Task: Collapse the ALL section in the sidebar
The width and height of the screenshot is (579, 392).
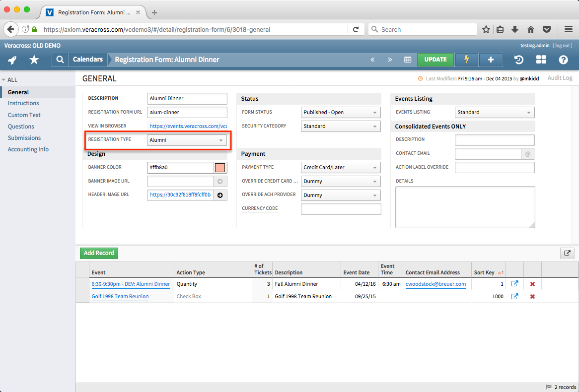Action: (x=4, y=79)
